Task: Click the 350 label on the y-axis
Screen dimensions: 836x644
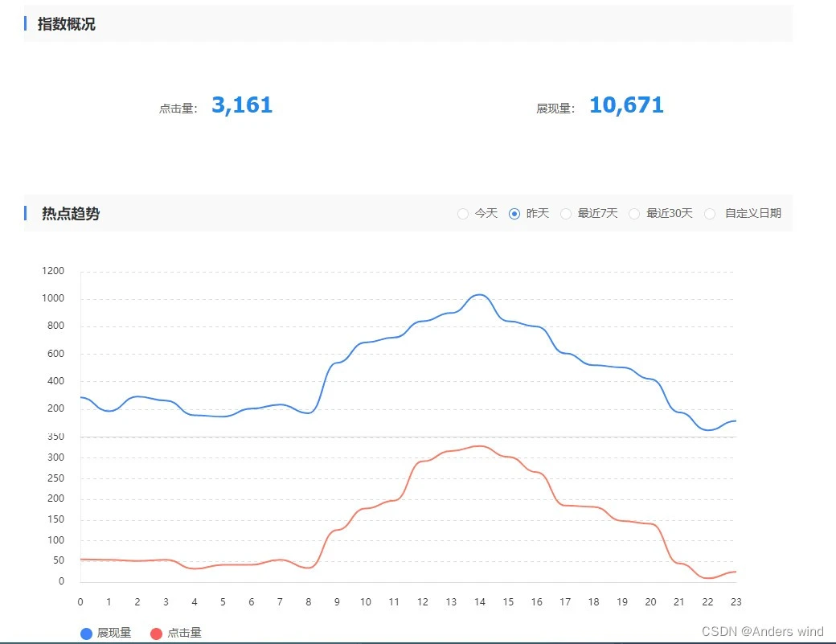Action: point(55,437)
